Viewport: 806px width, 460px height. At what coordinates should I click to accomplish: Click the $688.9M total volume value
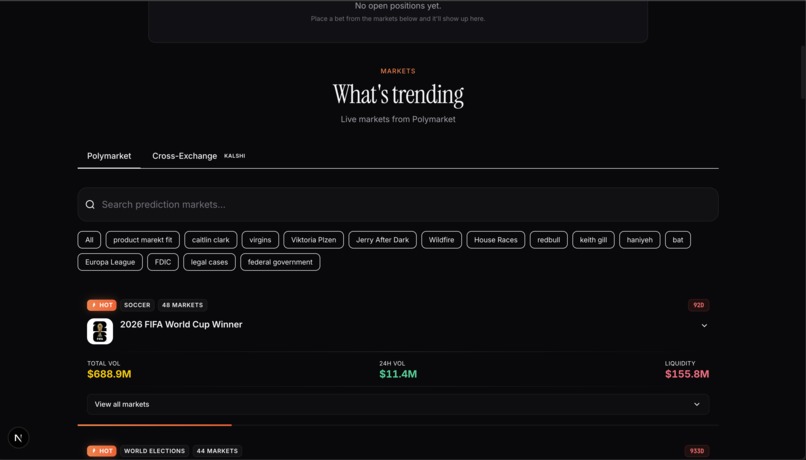(109, 374)
